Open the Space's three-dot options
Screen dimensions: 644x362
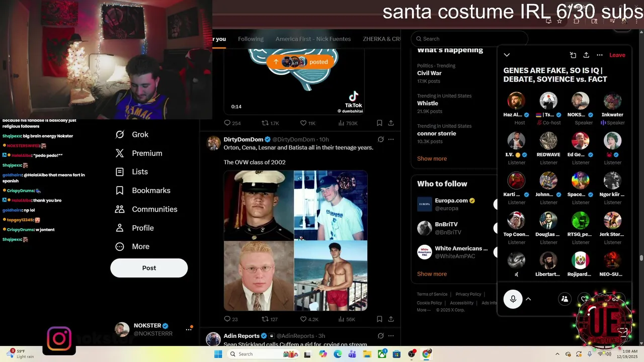pos(600,55)
